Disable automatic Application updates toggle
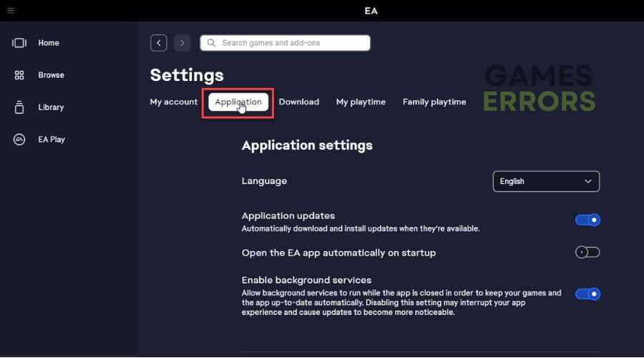The width and height of the screenshot is (644, 358). coord(587,220)
